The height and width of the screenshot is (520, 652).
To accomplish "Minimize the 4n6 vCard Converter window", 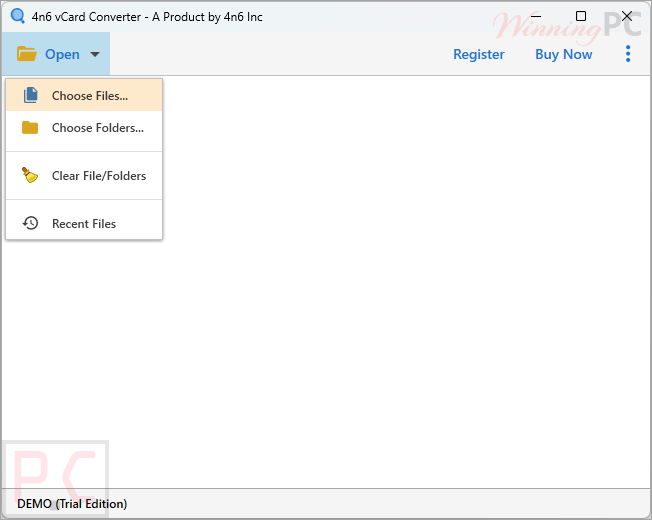I will pos(536,17).
